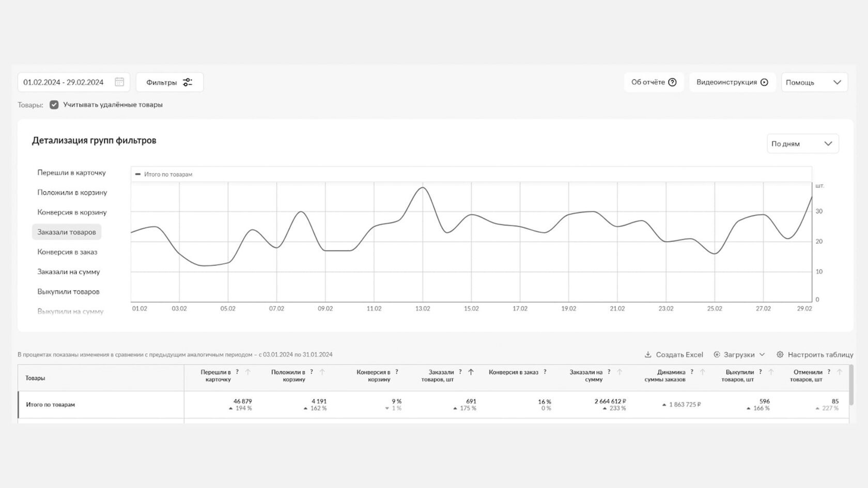Screen dimensions: 868x488
Task: Select Перешли в карточку chart metric
Action: pyautogui.click(x=71, y=172)
